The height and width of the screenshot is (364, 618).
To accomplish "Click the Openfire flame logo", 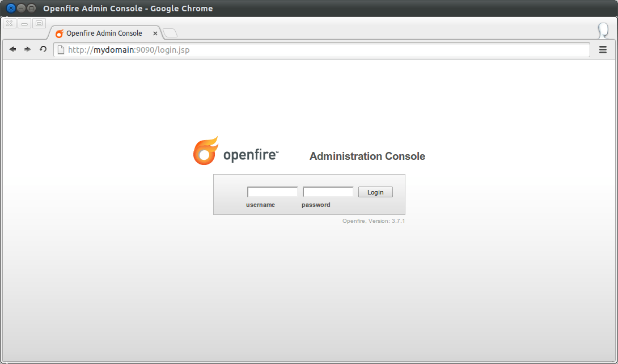I will click(205, 151).
